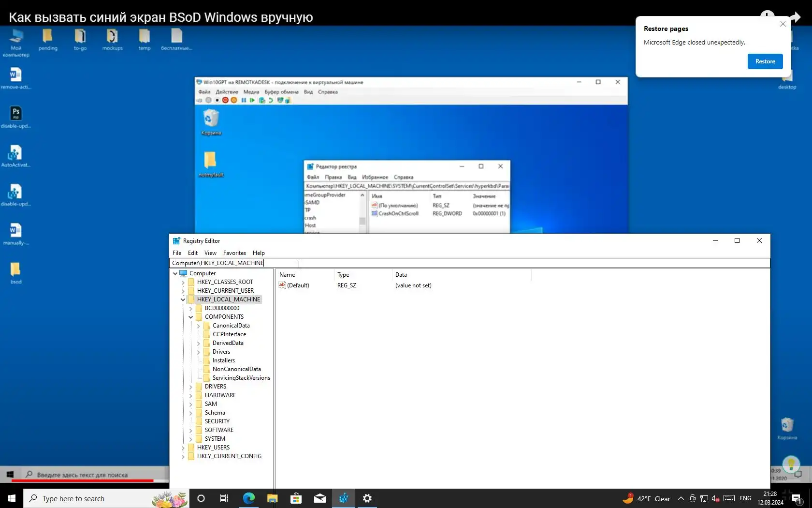Viewport: 812px width, 508px height.
Task: Open Cortana from the taskbar circle
Action: (x=201, y=498)
